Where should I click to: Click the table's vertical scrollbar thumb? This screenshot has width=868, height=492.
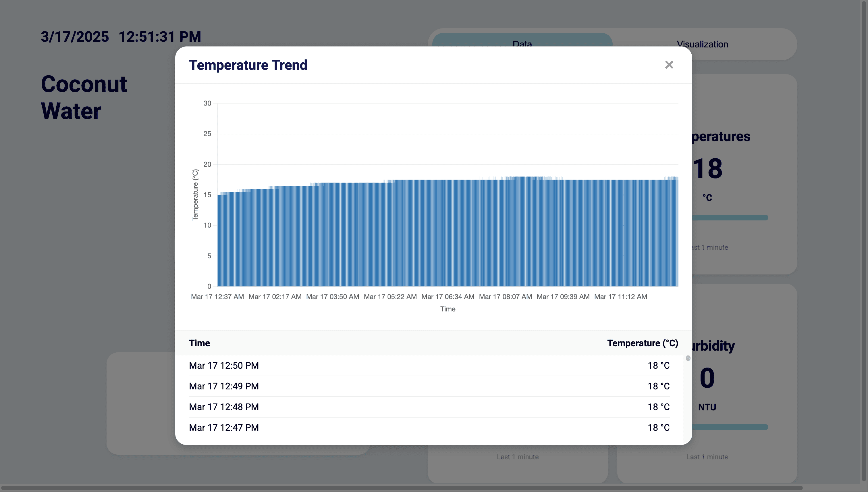pyautogui.click(x=688, y=358)
